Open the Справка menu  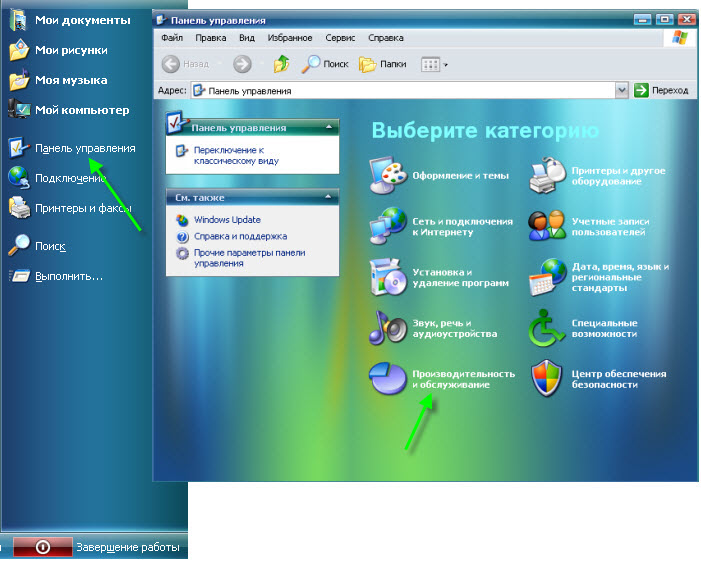(386, 38)
